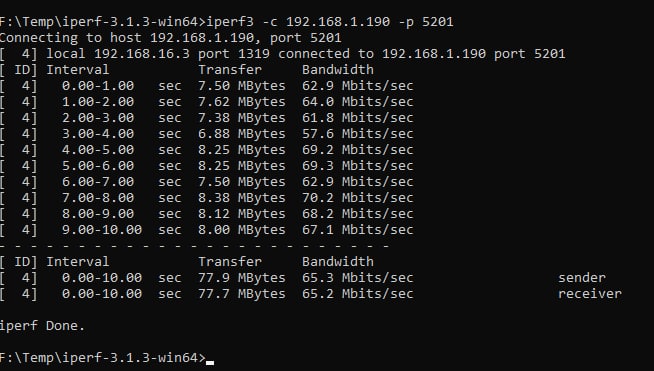The height and width of the screenshot is (371, 654).
Task: Click the 77.9 MBytes summary transfer value
Action: [242, 278]
